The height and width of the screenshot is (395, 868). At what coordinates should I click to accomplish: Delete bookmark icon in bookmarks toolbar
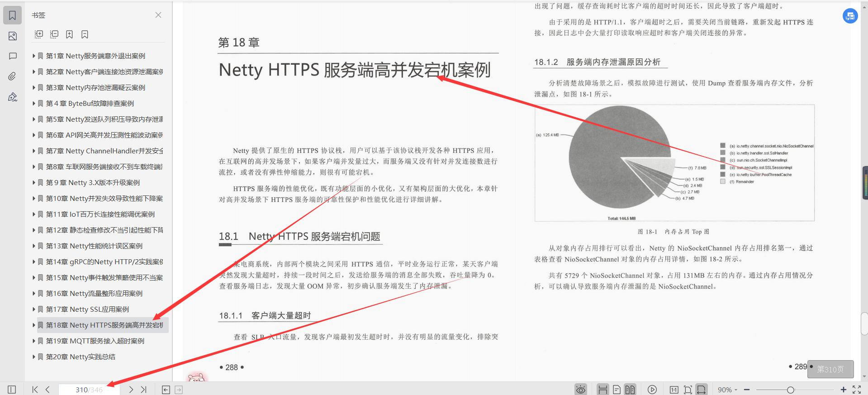[x=85, y=34]
